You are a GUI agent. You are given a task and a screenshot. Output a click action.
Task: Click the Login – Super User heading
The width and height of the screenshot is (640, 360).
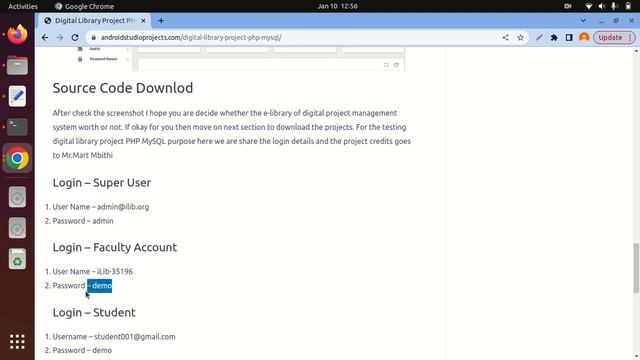tap(102, 182)
